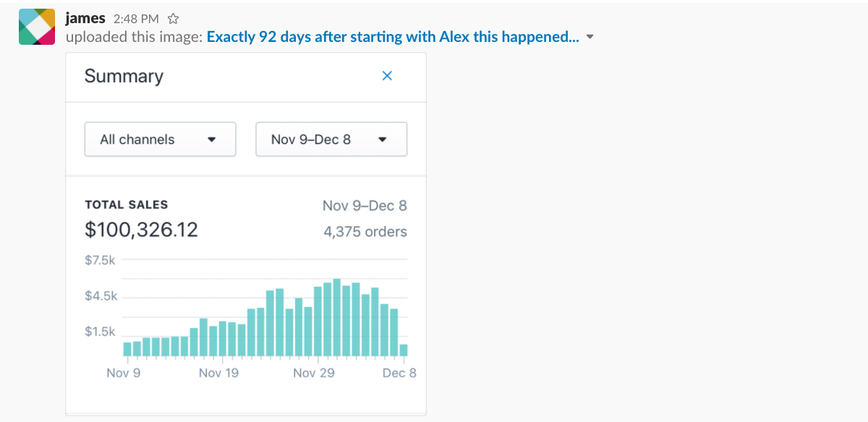Click the TOTAL SALES label

click(x=127, y=205)
